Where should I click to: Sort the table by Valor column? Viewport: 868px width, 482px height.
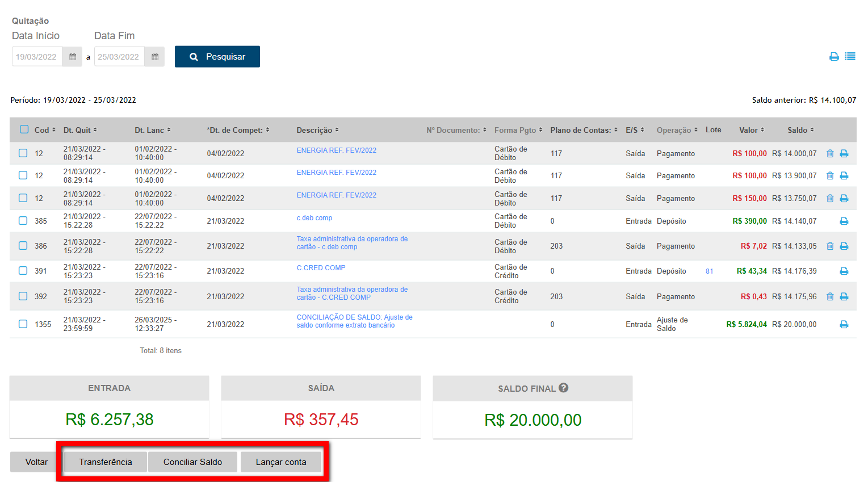[751, 130]
